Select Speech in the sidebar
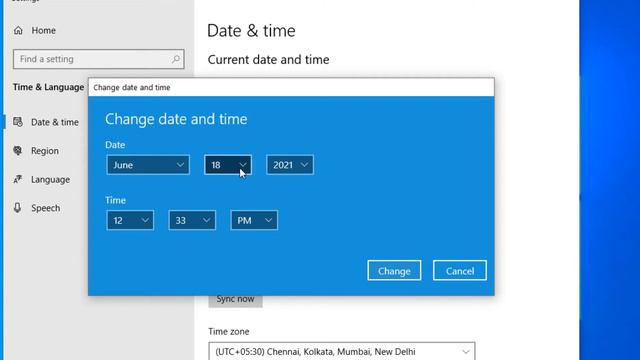The image size is (640, 360). tap(46, 208)
